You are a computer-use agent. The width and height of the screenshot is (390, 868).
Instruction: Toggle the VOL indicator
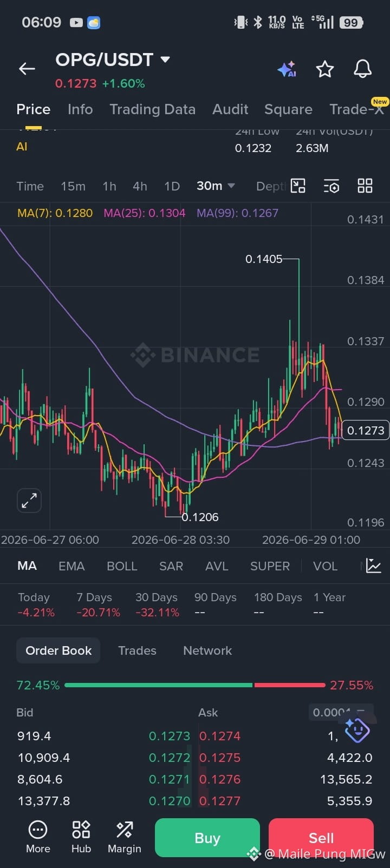click(325, 566)
